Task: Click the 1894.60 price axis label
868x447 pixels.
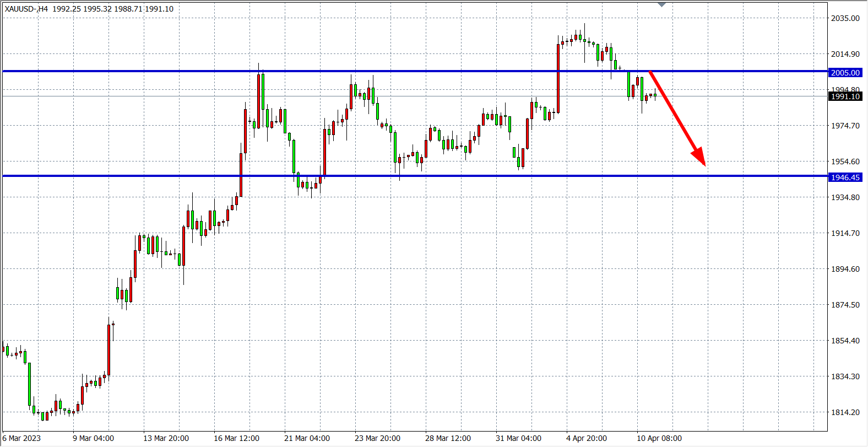Action: tap(845, 269)
